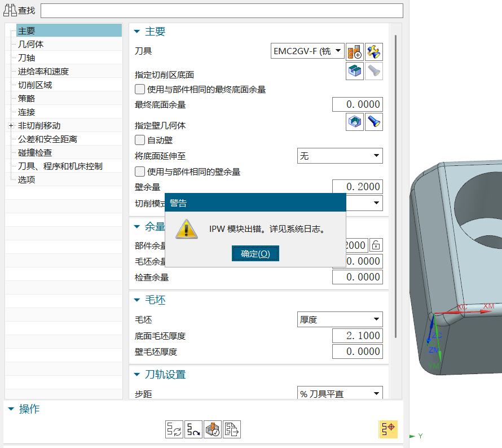This screenshot has height=448, width=502.
Task: Display wall geometry with the flashlight icon
Action: (x=374, y=122)
